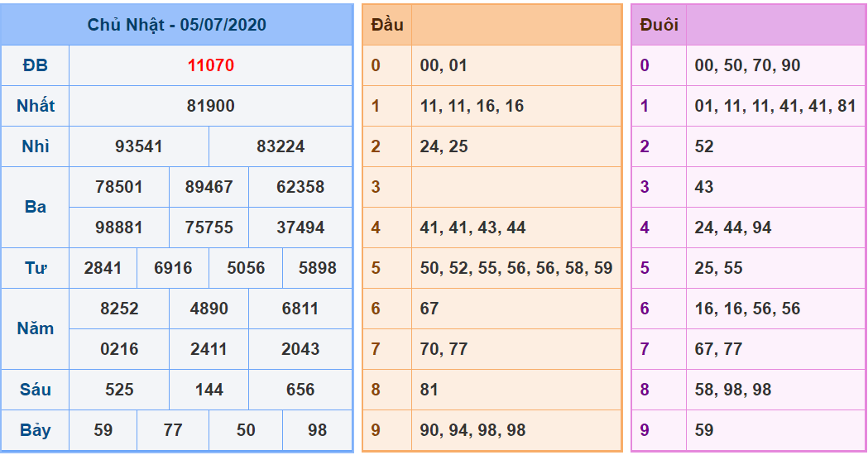The height and width of the screenshot is (455, 868).
Task: Click the Ba row label
Action: (x=35, y=207)
